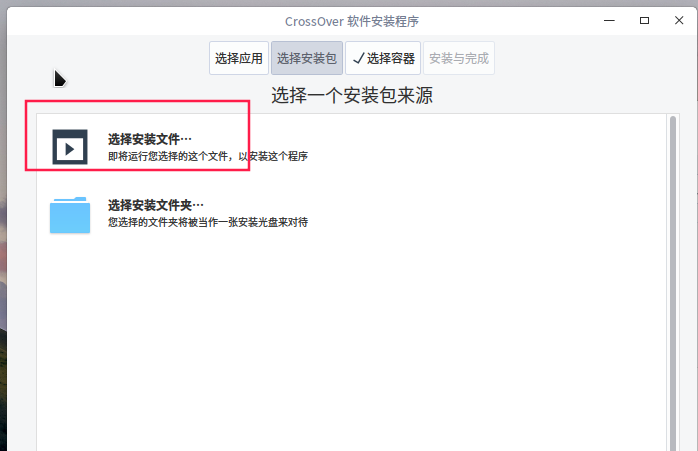Choose the 选择安装文件夹… option label
Image resolution: width=698 pixels, height=451 pixels.
[156, 205]
